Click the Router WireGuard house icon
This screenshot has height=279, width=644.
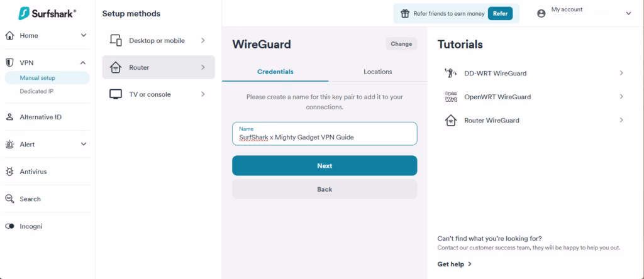[x=450, y=120]
